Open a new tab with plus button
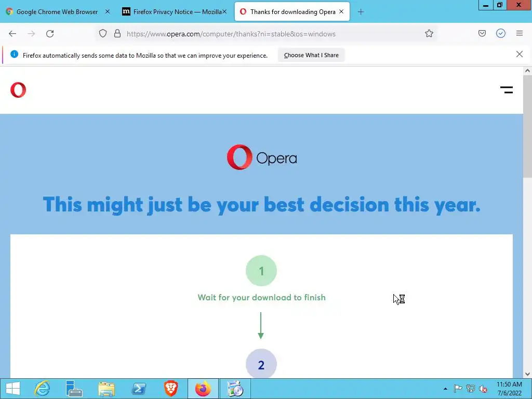The image size is (532, 399). 361,12
